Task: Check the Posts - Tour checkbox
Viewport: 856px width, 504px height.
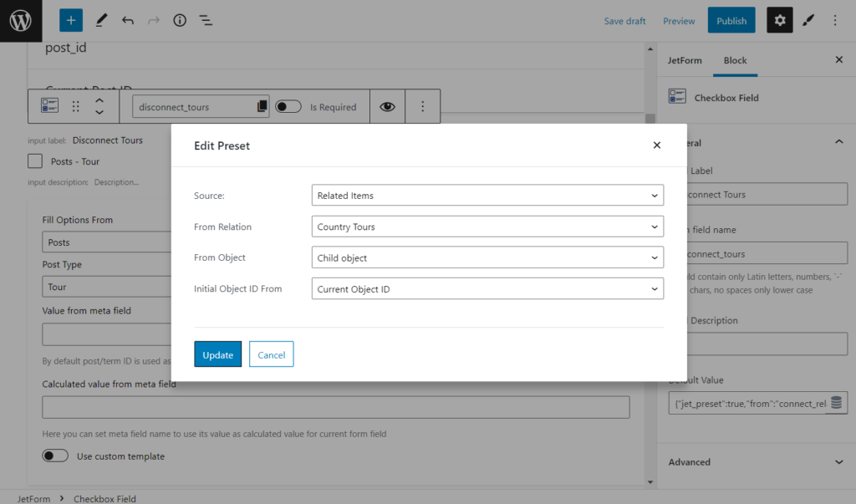Action: coord(35,161)
